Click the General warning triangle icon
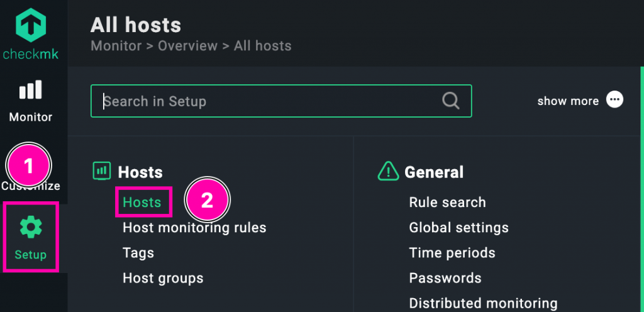Viewport: 644px width, 312px height. pyautogui.click(x=388, y=171)
